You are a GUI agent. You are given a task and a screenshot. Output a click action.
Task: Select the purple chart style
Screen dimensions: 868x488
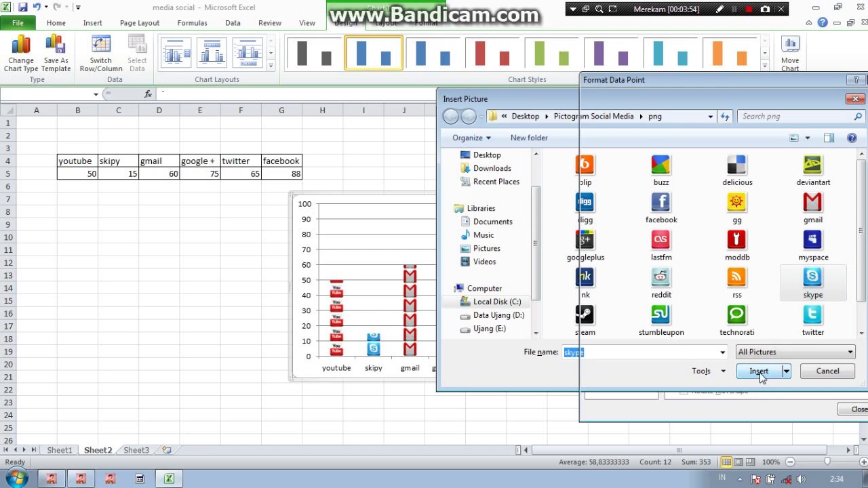pos(610,53)
